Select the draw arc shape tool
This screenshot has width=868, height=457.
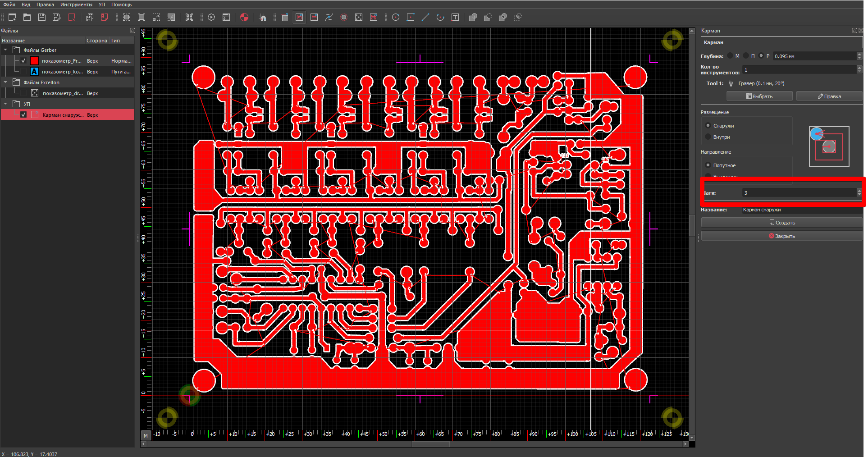[440, 17]
